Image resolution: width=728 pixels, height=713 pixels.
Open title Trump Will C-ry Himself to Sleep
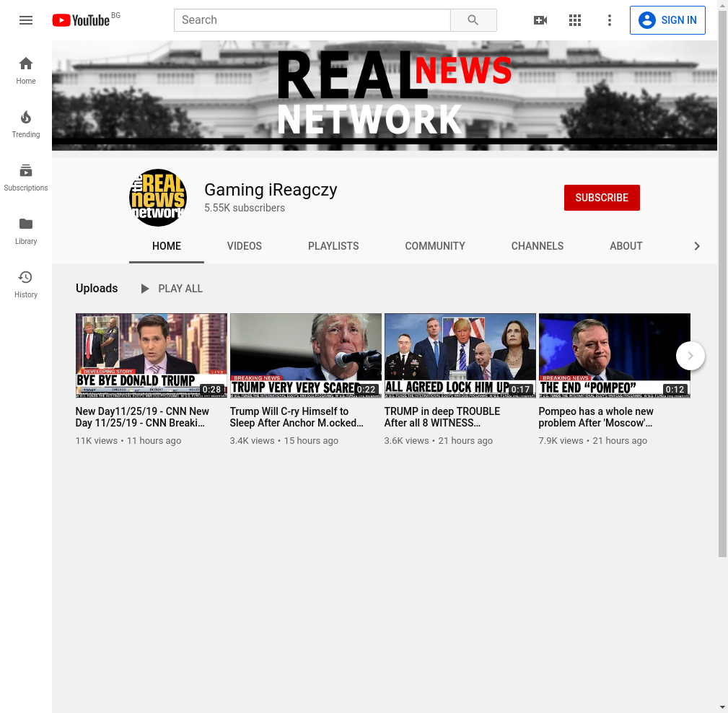click(297, 417)
